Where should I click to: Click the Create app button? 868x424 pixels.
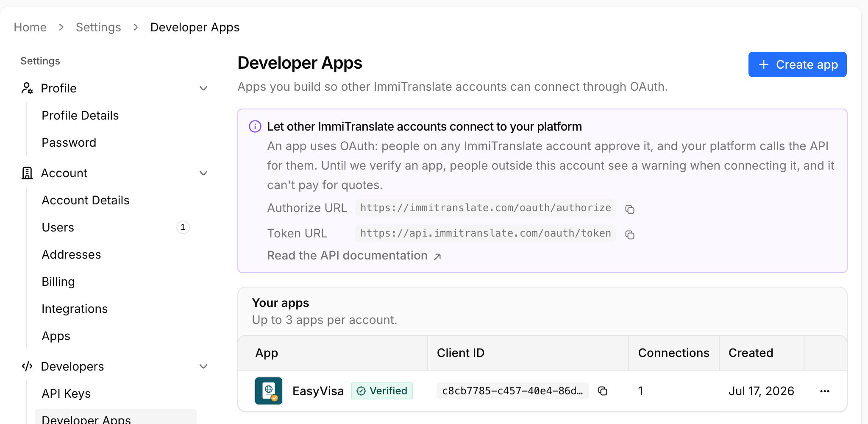(797, 64)
